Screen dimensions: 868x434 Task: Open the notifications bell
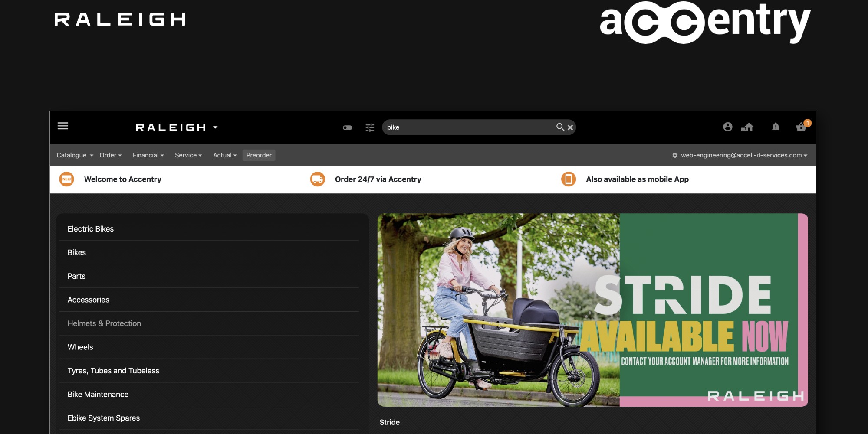pos(776,127)
